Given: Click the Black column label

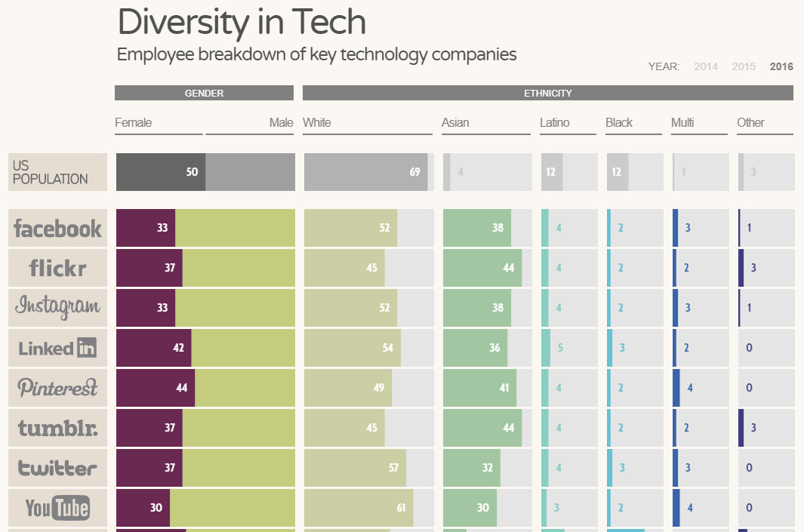Looking at the screenshot, I should (x=619, y=122).
